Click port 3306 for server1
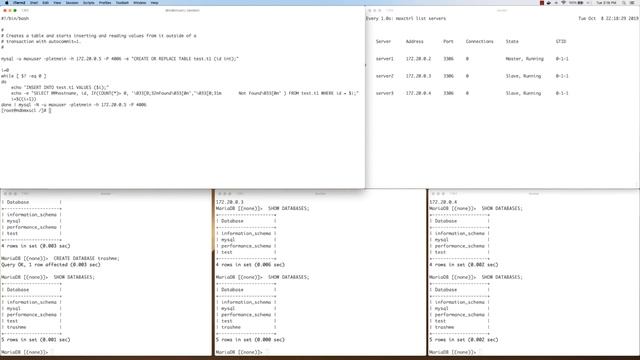Viewport: 640px width, 360px height. [448, 59]
